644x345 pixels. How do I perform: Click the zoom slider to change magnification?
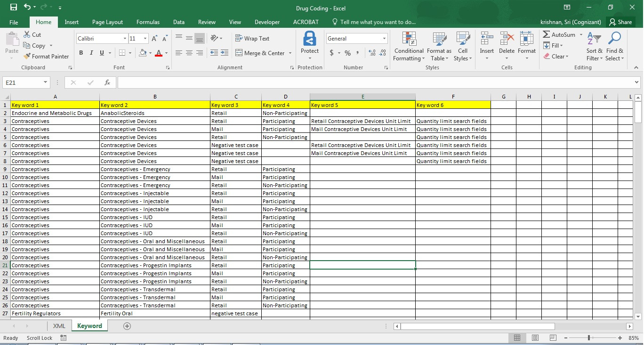(x=590, y=338)
